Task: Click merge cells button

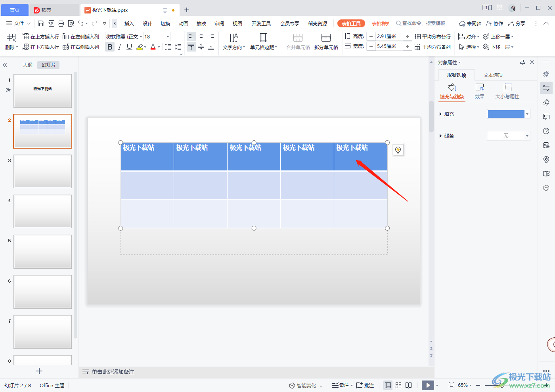Action: tap(298, 42)
